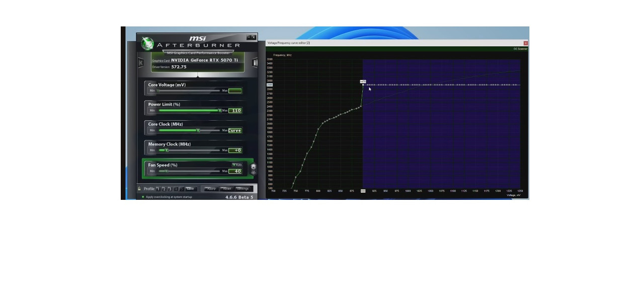The width and height of the screenshot is (644, 295).
Task: Select profile slot 5
Action: point(182,189)
